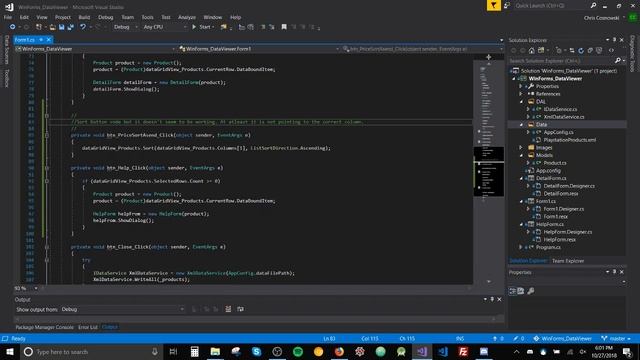Open the Tools menu
640x360 pixels.
pos(147,17)
